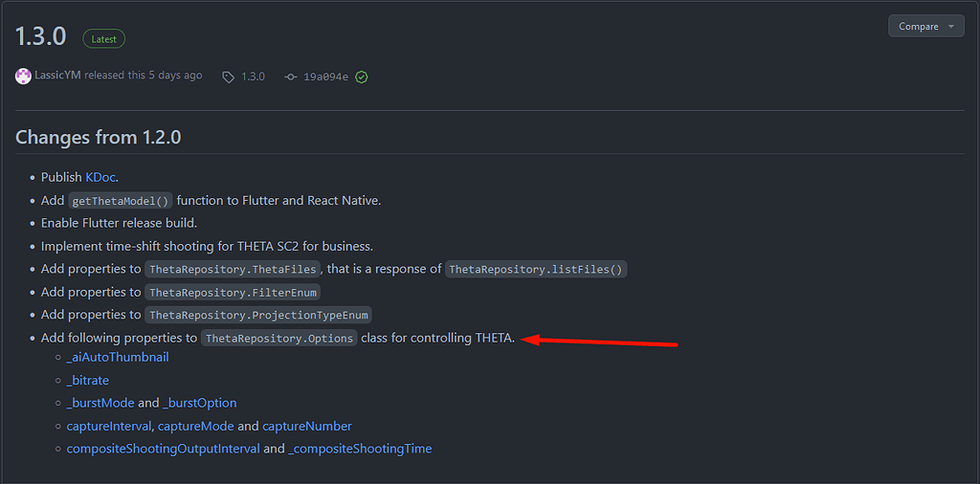Open the captureNumber link
Screen dimensions: 980x484
pyautogui.click(x=307, y=427)
